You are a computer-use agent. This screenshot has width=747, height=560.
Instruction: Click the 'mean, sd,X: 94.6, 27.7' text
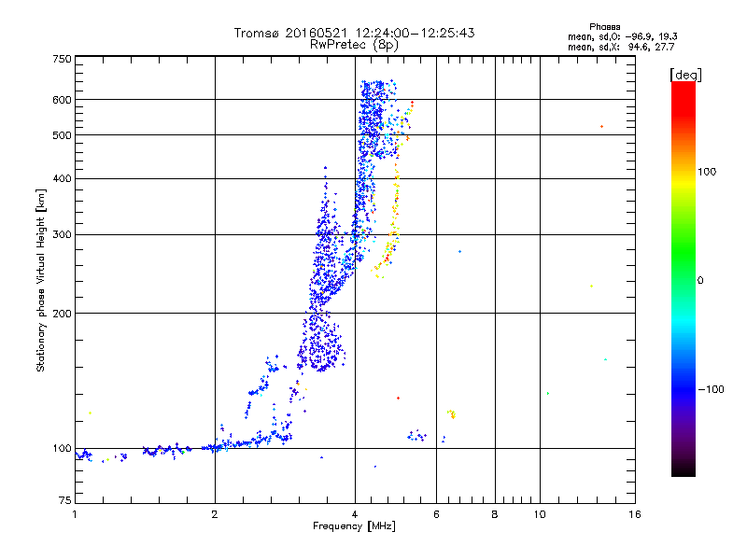click(621, 47)
